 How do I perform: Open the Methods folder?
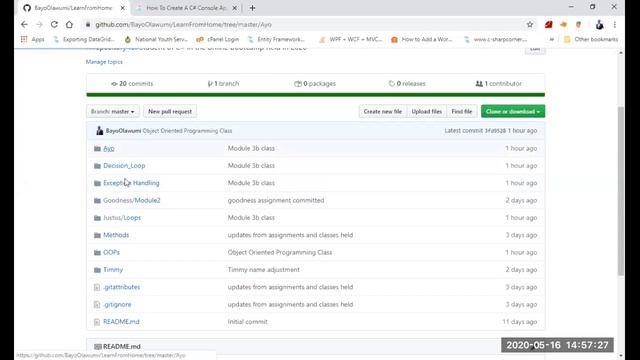coord(116,235)
